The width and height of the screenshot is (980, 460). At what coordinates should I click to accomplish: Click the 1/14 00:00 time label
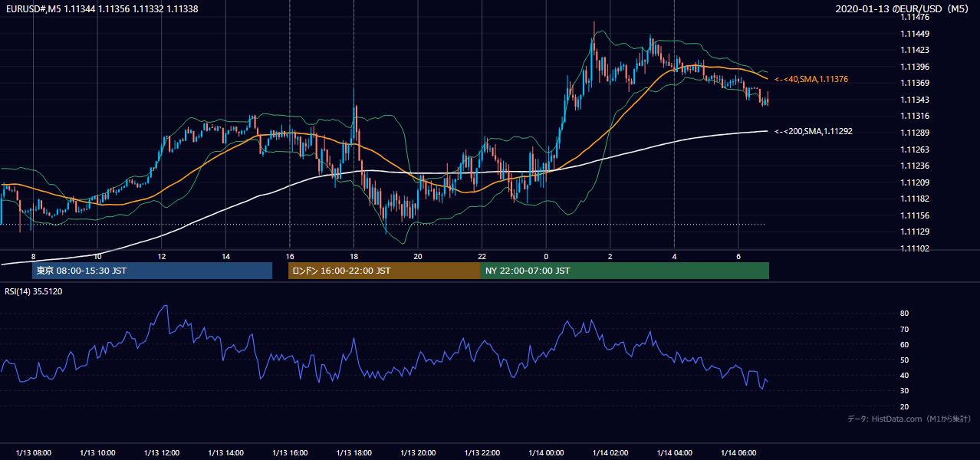click(546, 453)
